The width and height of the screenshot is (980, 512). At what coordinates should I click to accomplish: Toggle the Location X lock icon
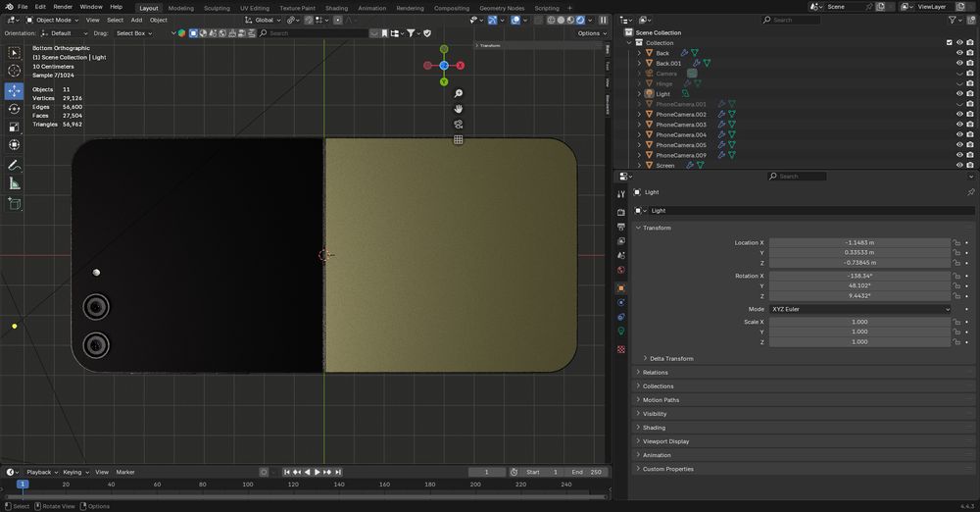click(x=956, y=243)
